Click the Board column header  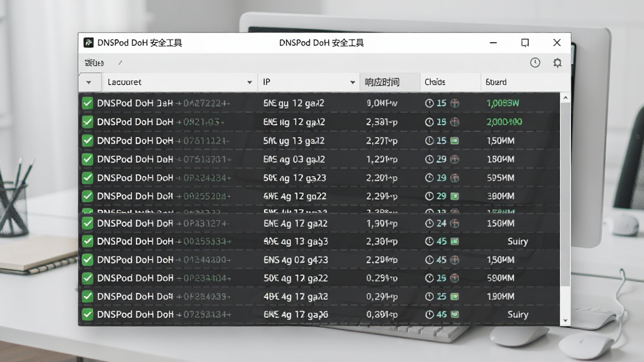[x=525, y=82]
